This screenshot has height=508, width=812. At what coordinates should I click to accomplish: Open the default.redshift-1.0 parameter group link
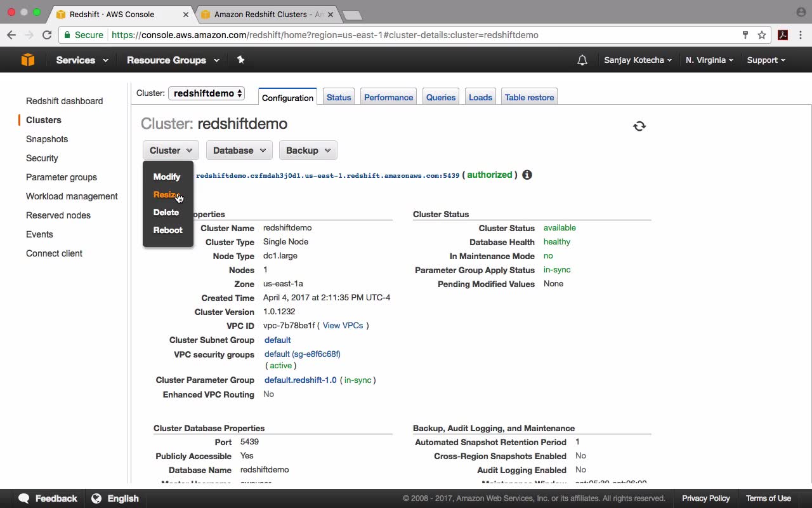coord(301,380)
